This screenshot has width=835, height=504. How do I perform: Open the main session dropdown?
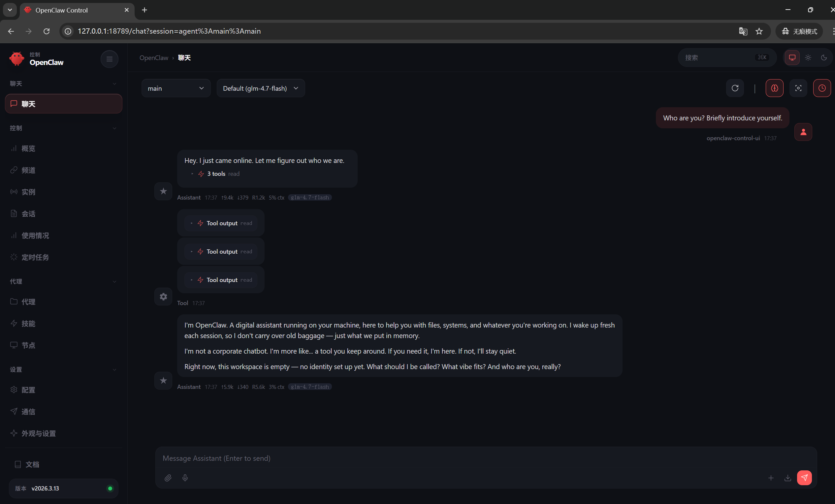(x=176, y=88)
